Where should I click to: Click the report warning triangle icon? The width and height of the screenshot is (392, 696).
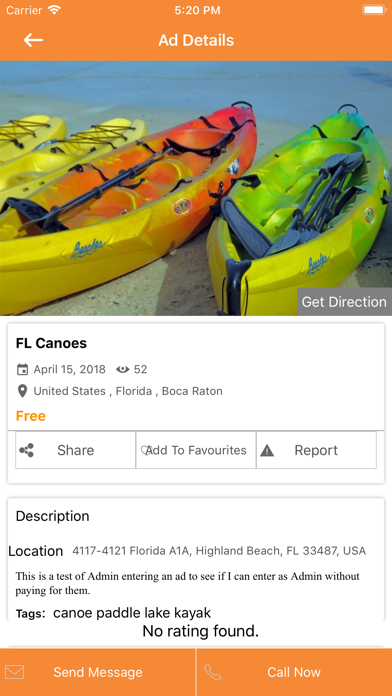(x=267, y=451)
